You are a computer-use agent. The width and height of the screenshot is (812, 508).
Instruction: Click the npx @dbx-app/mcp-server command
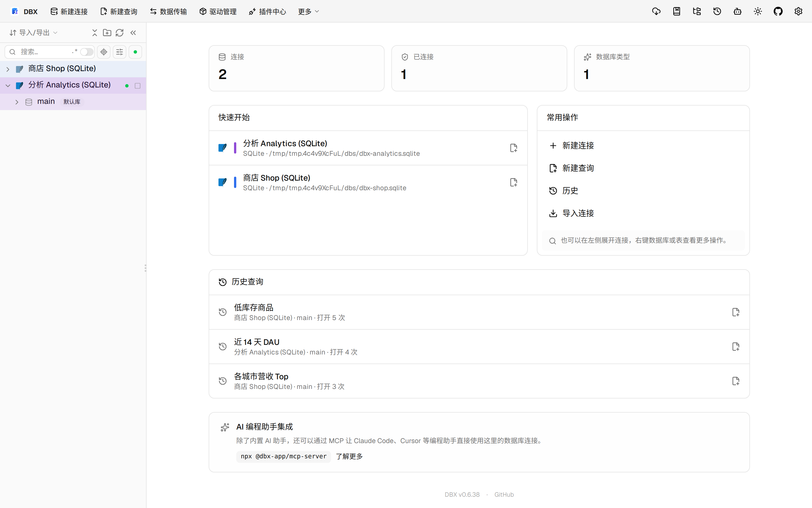pyautogui.click(x=284, y=456)
